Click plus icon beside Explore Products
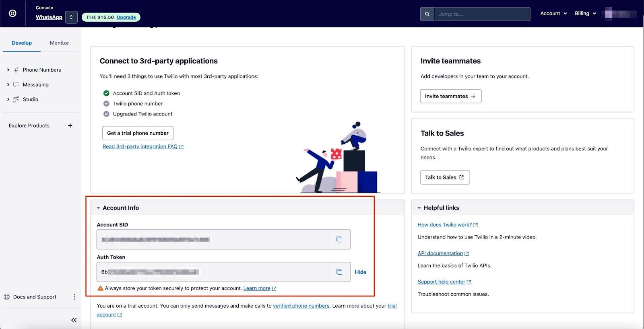This screenshot has width=644, height=329. coord(70,125)
